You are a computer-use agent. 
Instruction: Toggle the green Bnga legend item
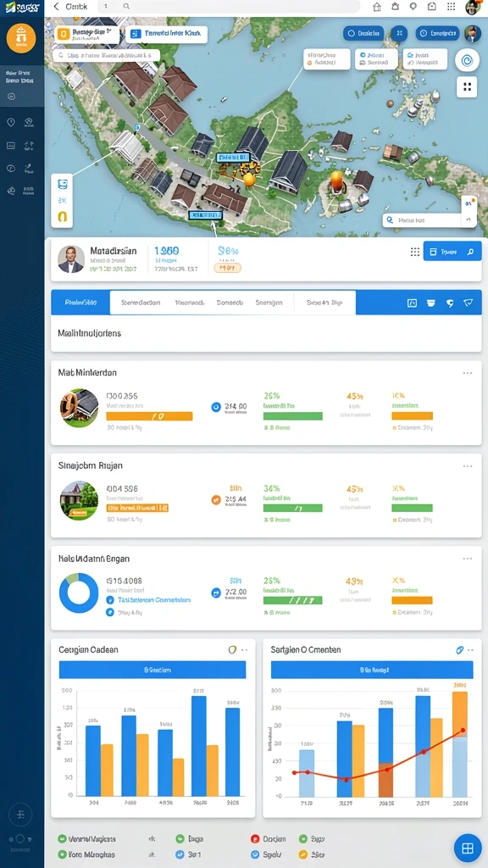(180, 839)
